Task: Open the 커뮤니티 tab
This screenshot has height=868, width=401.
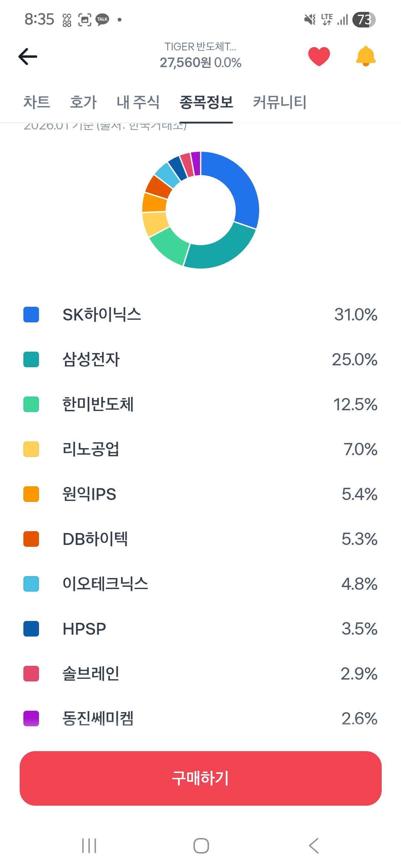Action: tap(280, 102)
